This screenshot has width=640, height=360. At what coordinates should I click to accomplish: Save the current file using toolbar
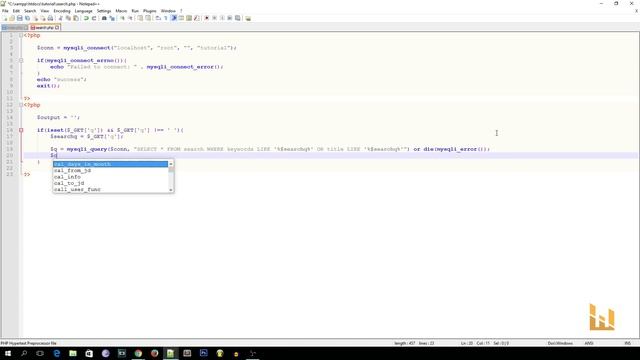(x=20, y=18)
